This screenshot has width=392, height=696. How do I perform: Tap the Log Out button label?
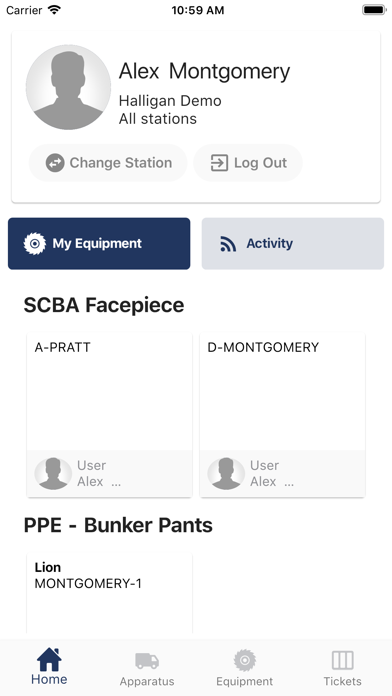[x=261, y=163]
